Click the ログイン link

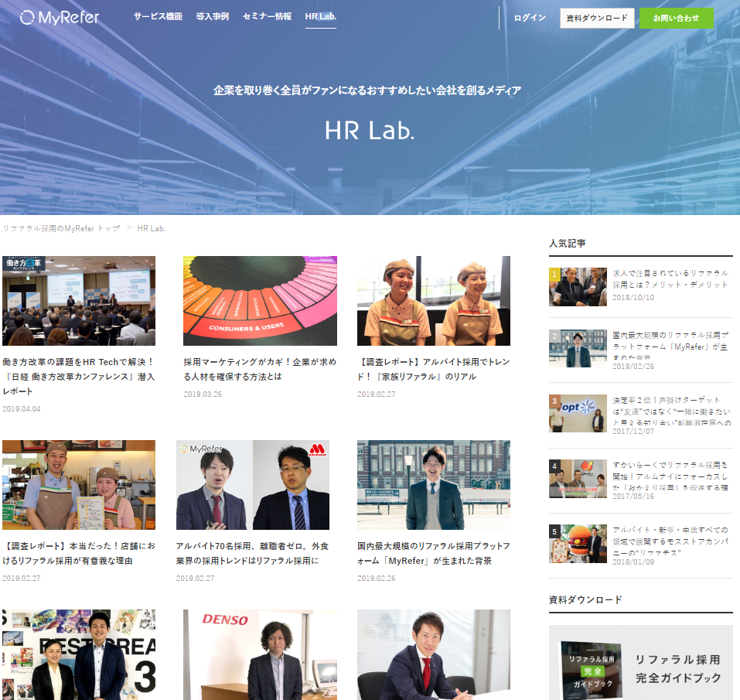(x=530, y=18)
